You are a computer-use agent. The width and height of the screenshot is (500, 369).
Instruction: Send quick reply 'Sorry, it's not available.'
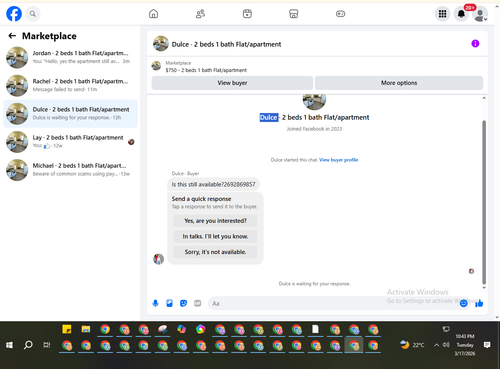(x=215, y=252)
